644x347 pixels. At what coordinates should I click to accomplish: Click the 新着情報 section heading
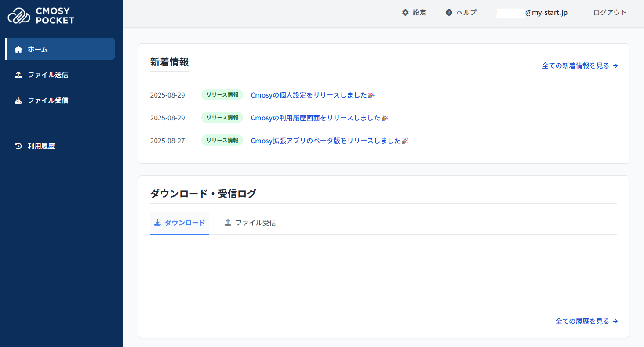tap(169, 62)
